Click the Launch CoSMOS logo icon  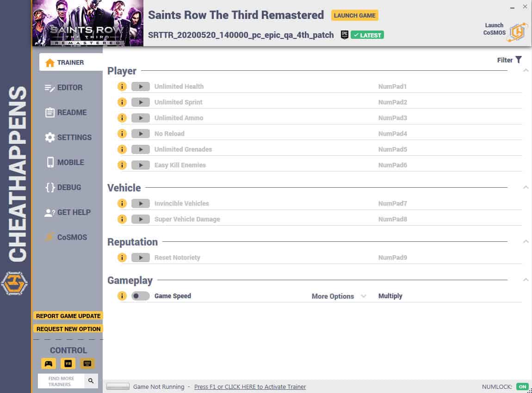point(518,32)
